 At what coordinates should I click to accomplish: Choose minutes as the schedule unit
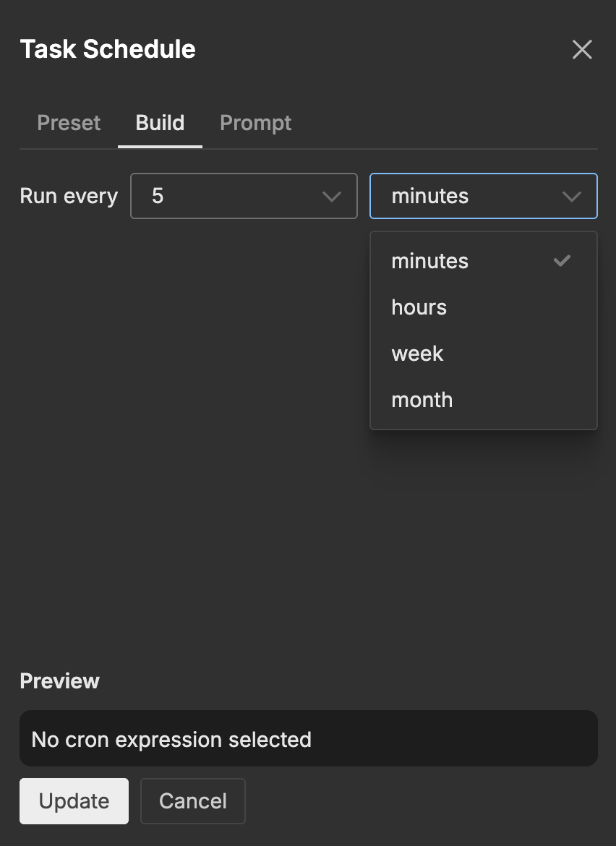pyautogui.click(x=429, y=261)
